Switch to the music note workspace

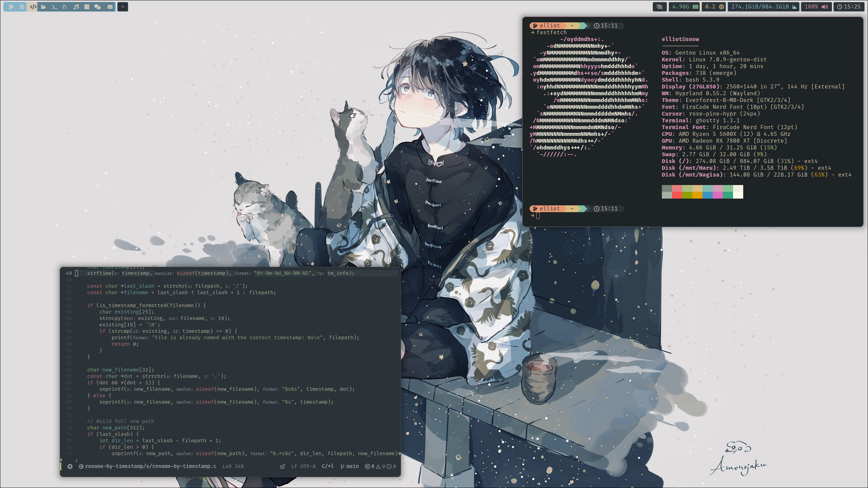[x=76, y=7]
